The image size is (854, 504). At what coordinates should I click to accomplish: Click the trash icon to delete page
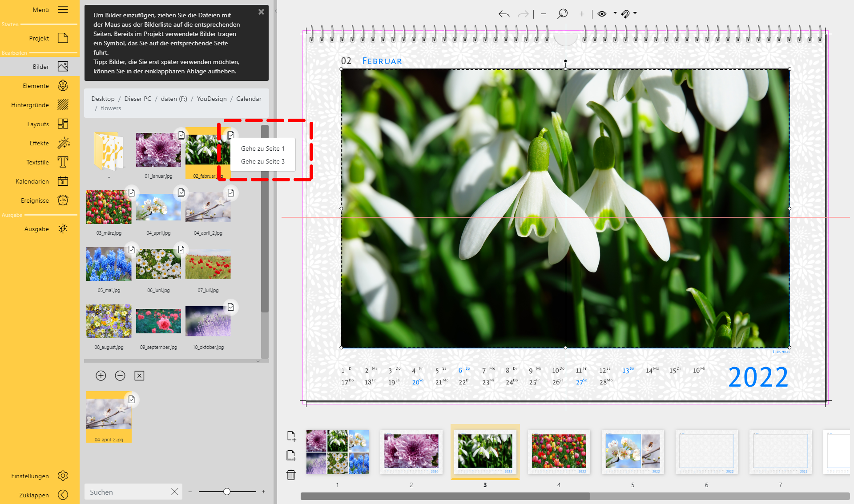point(291,475)
